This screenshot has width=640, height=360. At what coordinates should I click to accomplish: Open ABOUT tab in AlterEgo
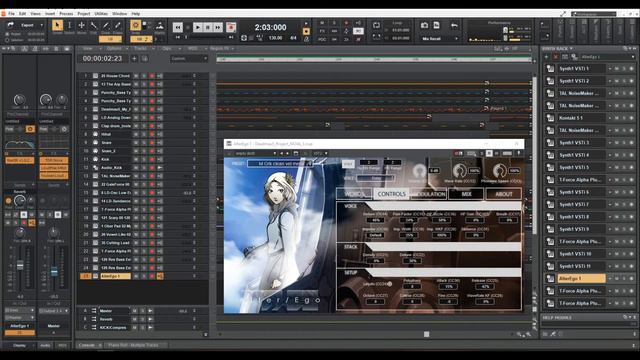tap(504, 194)
